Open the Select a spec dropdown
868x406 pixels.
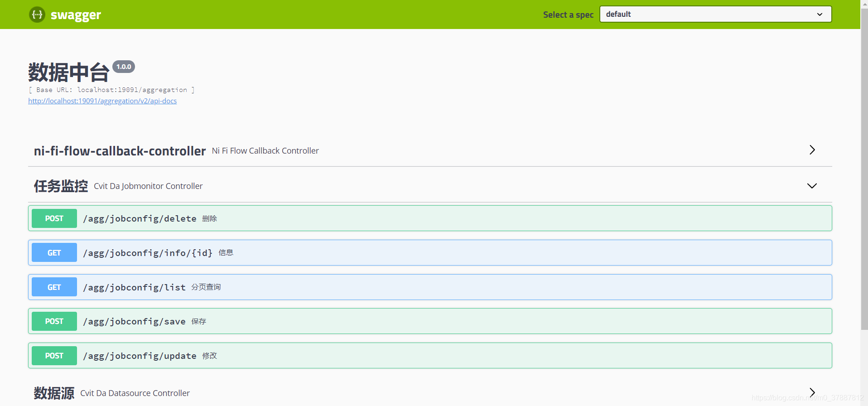pyautogui.click(x=715, y=14)
